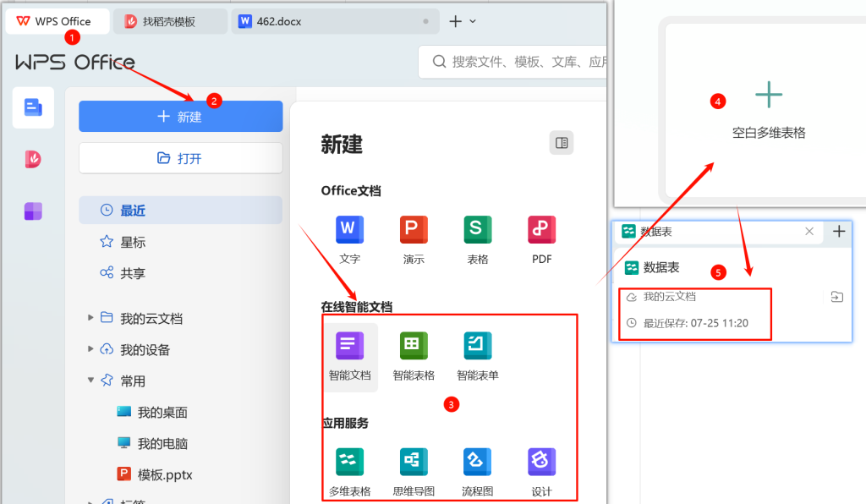Viewport: 866px width, 504px height.
Task: Switch to the 找稻壳模板 tab
Action: pyautogui.click(x=170, y=21)
